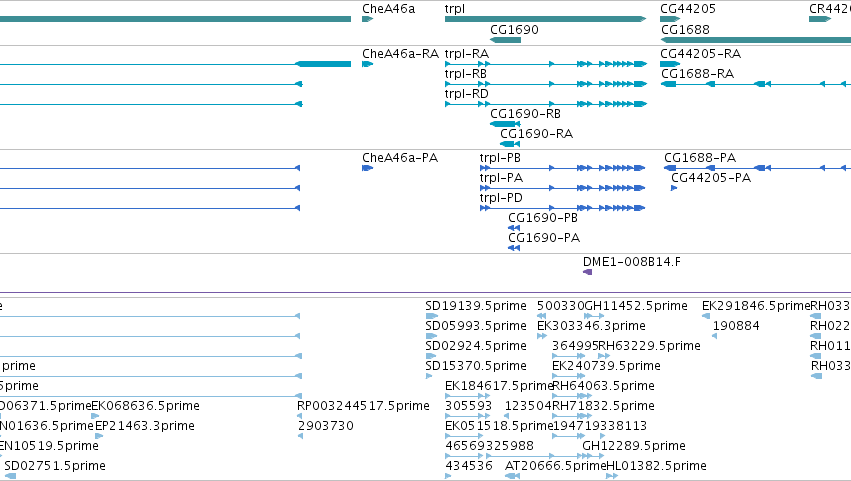Select the RP003244517.5prime EST label
The height and width of the screenshot is (481, 851).
pos(363,407)
